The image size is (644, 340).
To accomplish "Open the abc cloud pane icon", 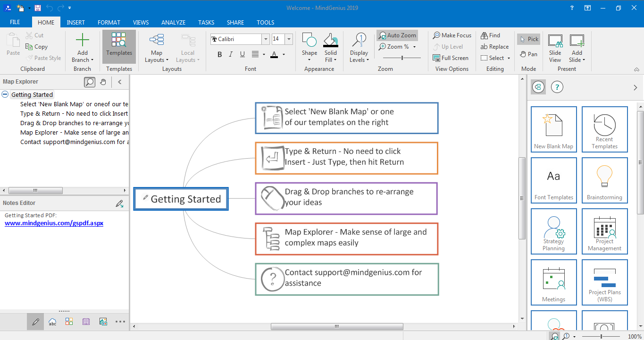I will pyautogui.click(x=52, y=322).
